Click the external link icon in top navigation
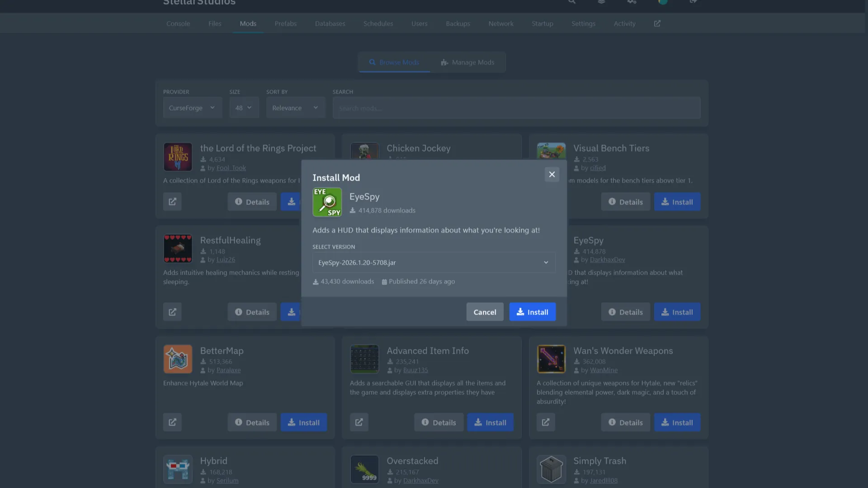 pos(657,23)
